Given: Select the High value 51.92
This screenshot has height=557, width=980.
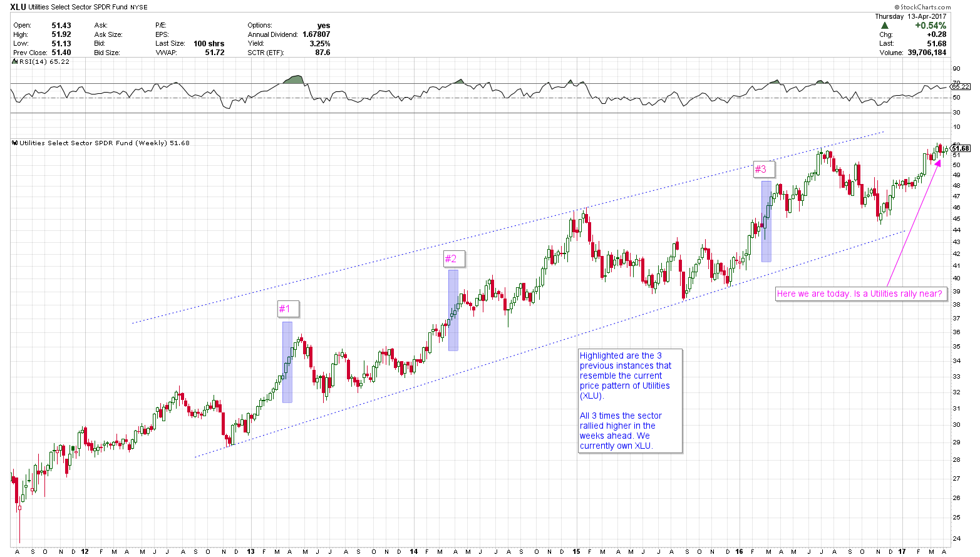Looking at the screenshot, I should point(61,34).
